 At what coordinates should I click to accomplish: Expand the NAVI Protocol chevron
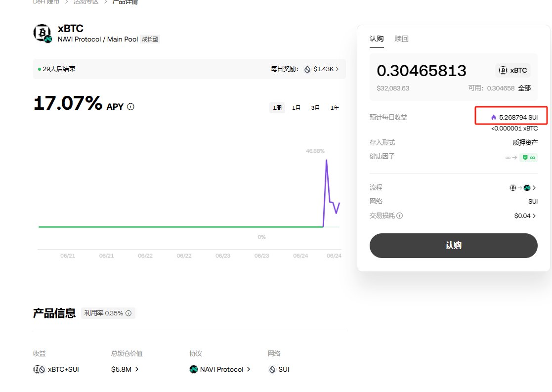[248, 369]
